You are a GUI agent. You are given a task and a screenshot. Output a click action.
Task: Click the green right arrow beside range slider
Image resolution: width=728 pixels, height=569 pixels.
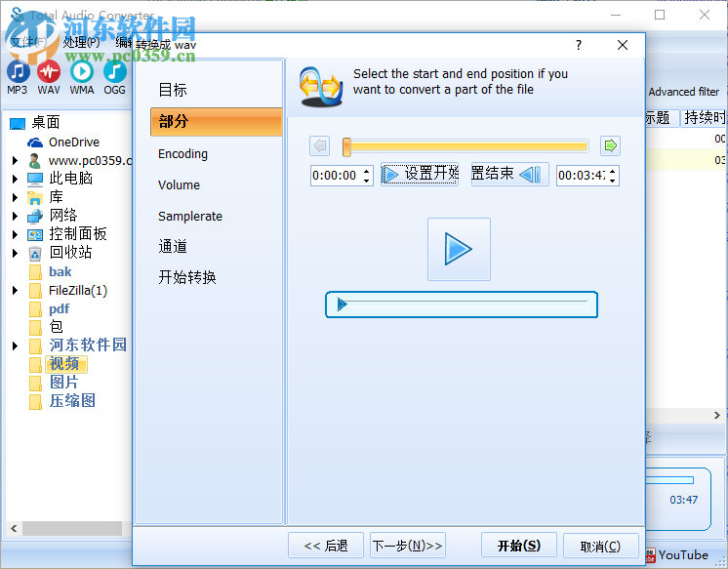point(610,145)
